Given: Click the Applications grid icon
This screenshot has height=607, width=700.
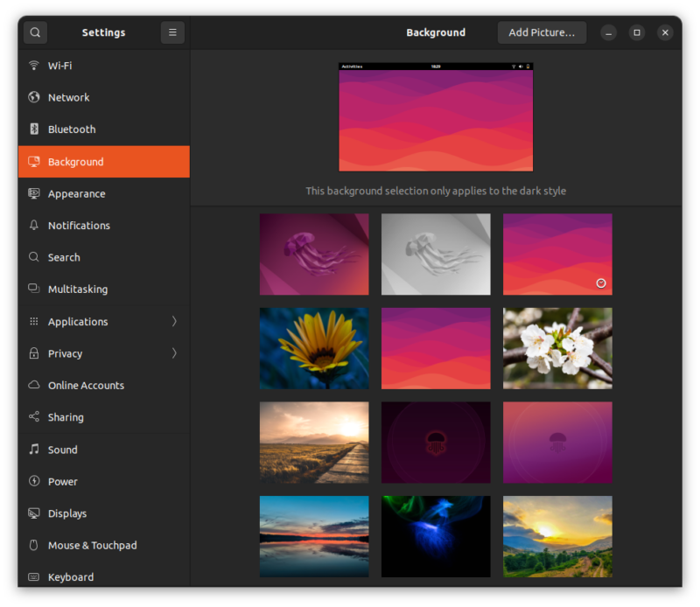Looking at the screenshot, I should (x=34, y=321).
